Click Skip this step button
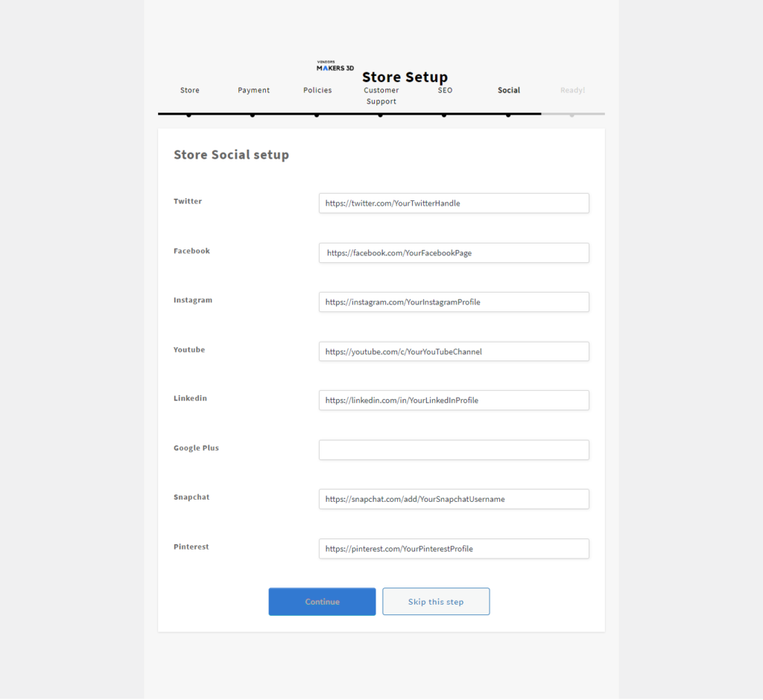This screenshot has width=763, height=700. [x=436, y=602]
